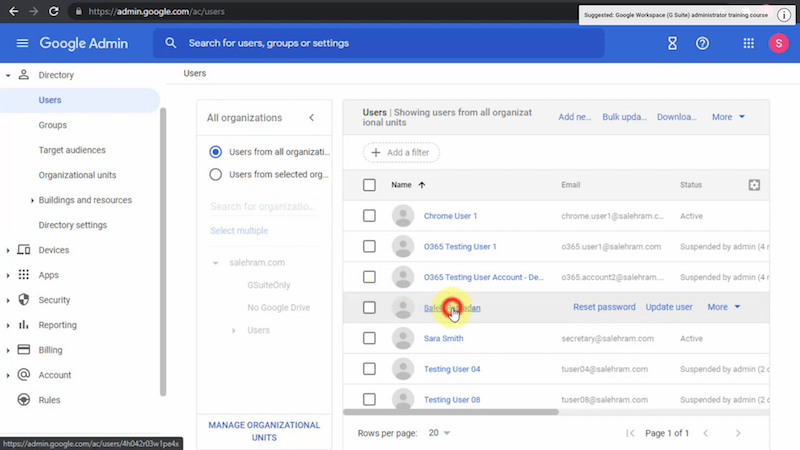Viewport: 800px width, 450px height.
Task: Click the Rules icon in sidebar
Action: pyautogui.click(x=23, y=399)
